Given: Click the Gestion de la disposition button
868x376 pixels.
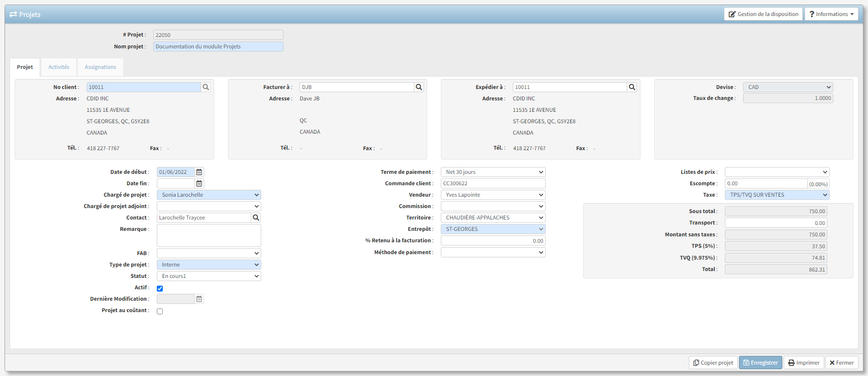Looking at the screenshot, I should point(763,14).
